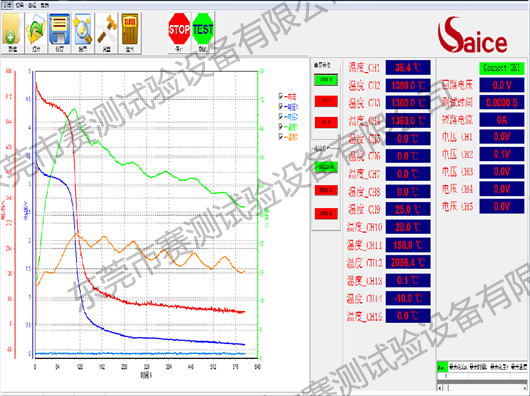The width and height of the screenshot is (530, 396).
Task: Open the first menu in menu bar
Action: 7,5
